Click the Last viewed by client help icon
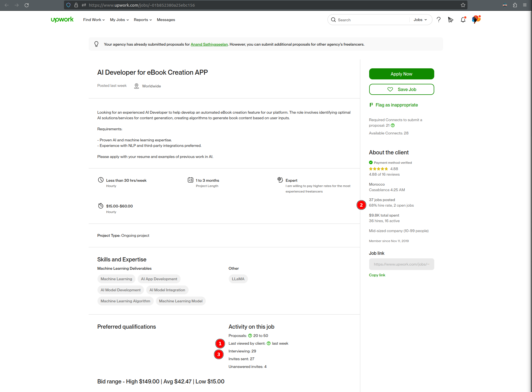 click(x=269, y=343)
